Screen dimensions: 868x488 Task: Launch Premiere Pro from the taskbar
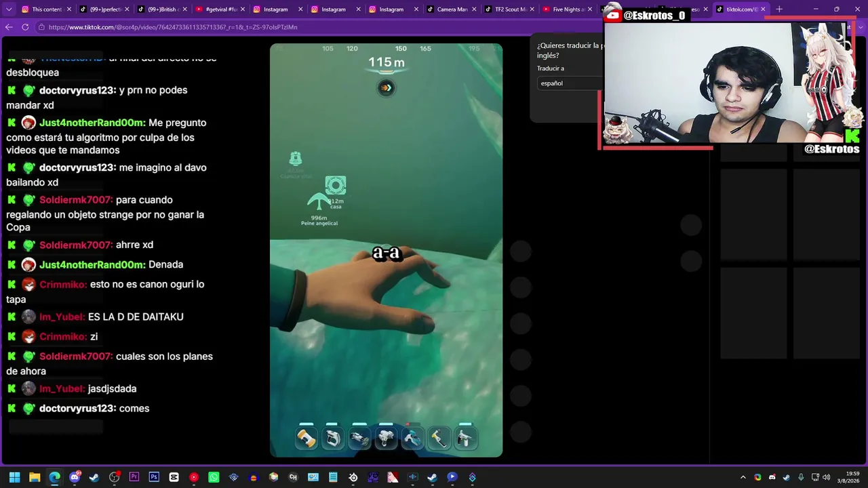[134, 477]
